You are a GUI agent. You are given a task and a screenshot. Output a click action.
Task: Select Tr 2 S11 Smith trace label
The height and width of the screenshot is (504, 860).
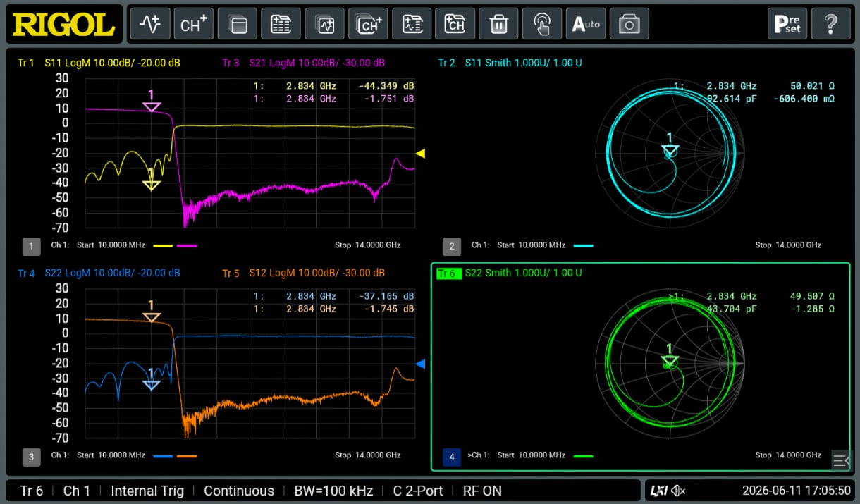(510, 63)
